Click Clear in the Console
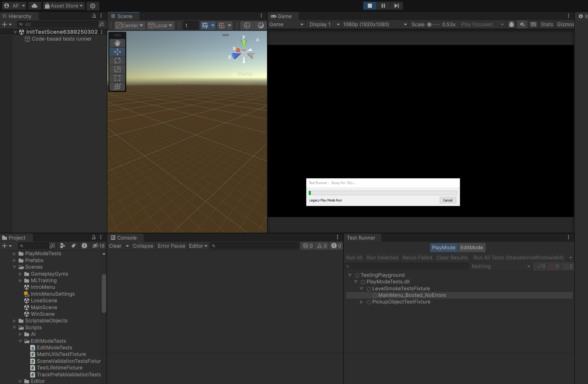The height and width of the screenshot is (384, 588). 115,246
